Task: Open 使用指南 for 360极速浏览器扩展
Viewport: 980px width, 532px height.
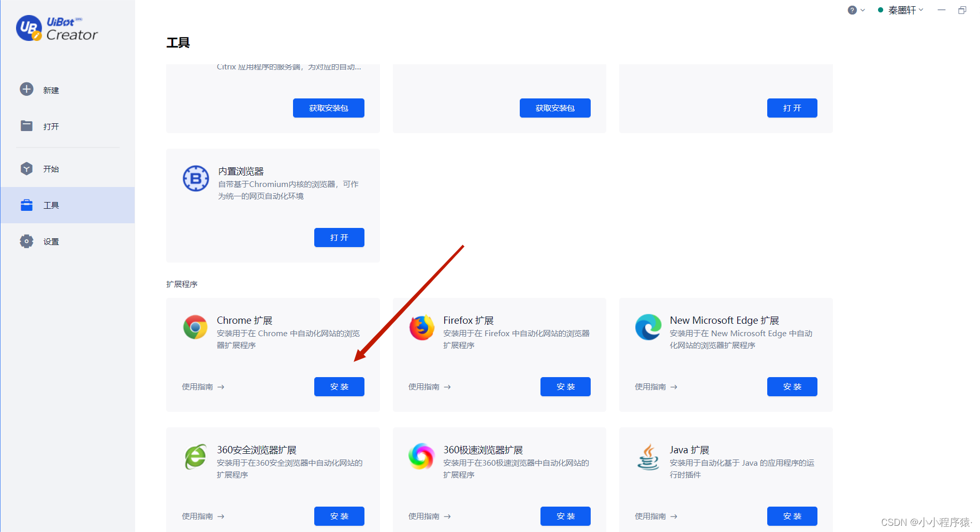Action: pyautogui.click(x=429, y=516)
